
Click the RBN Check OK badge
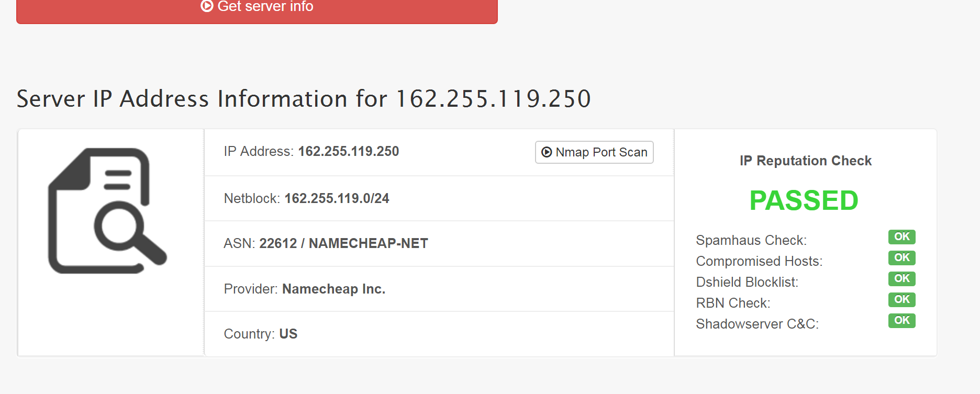pos(901,299)
